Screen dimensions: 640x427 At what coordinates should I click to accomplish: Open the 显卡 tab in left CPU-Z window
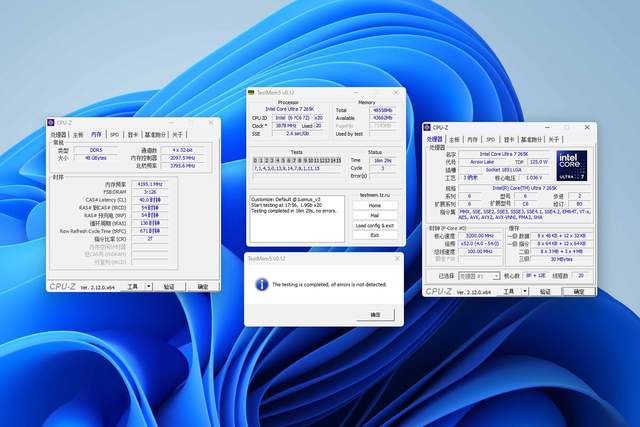tap(133, 134)
